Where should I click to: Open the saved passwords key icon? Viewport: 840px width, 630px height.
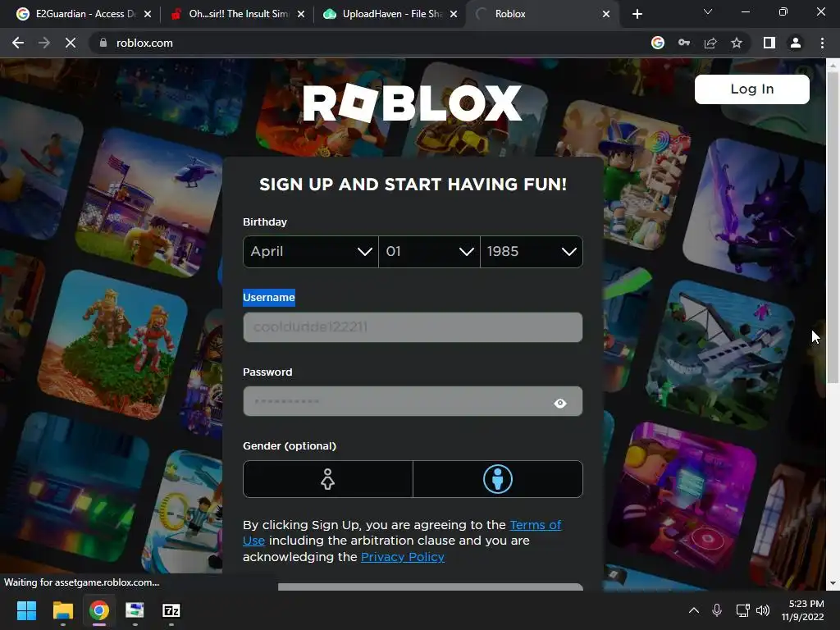684,43
